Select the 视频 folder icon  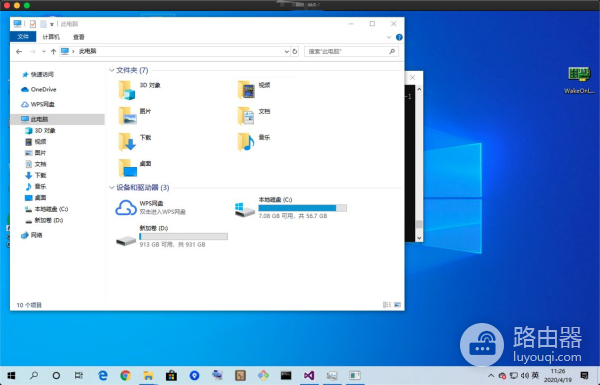point(246,90)
